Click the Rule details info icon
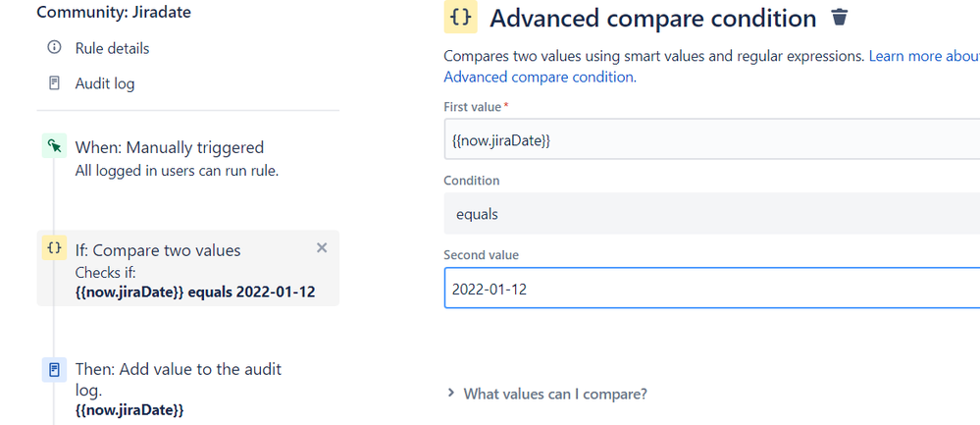Image resolution: width=980 pixels, height=425 pixels. point(54,48)
